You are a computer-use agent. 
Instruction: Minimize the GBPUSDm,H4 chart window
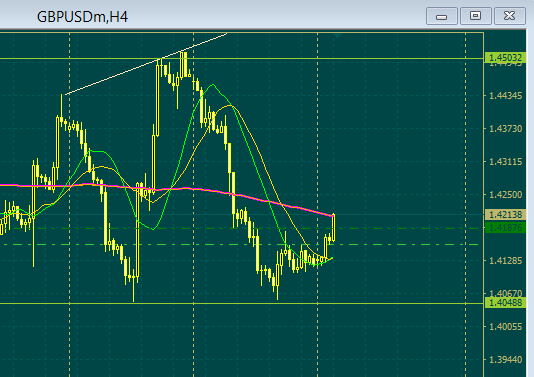[441, 16]
